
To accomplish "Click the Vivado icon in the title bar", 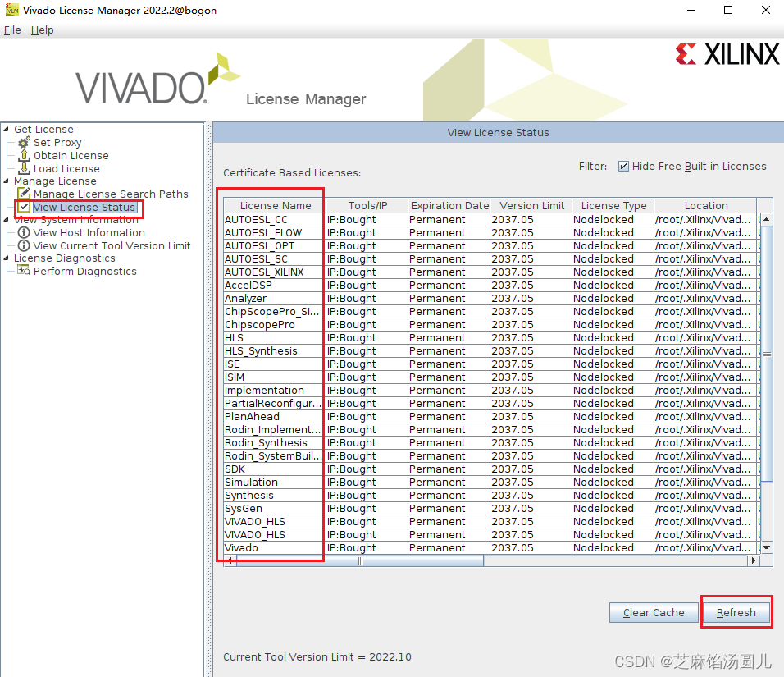I will (x=11, y=10).
